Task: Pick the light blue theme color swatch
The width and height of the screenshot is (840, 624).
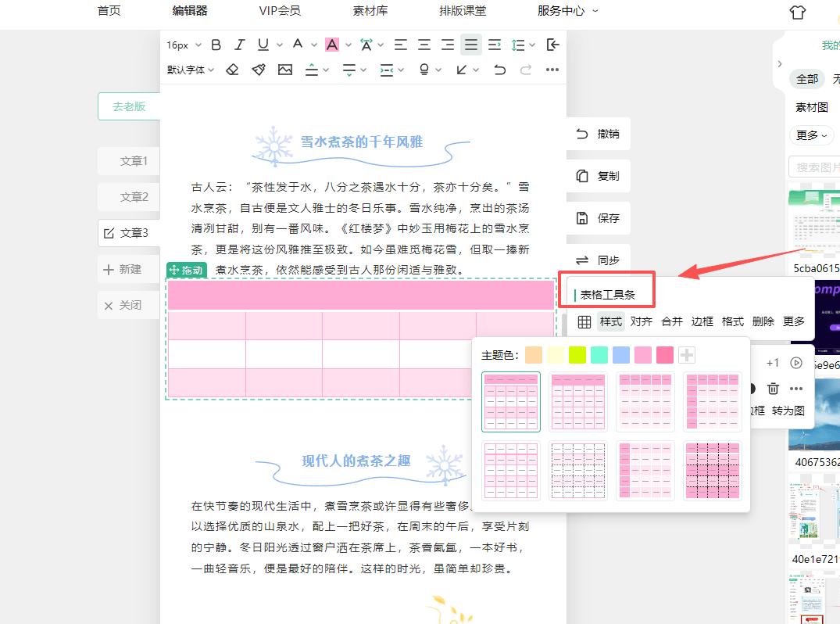Action: (x=620, y=355)
